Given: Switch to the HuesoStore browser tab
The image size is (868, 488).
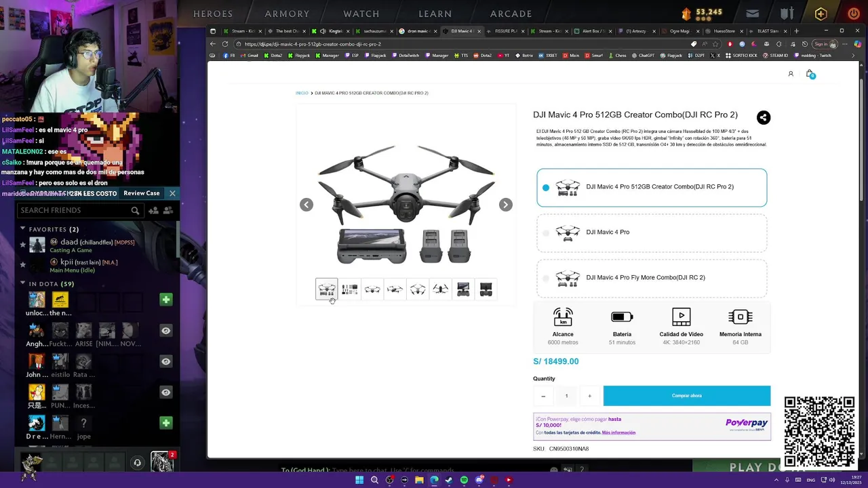Looking at the screenshot, I should click(724, 30).
